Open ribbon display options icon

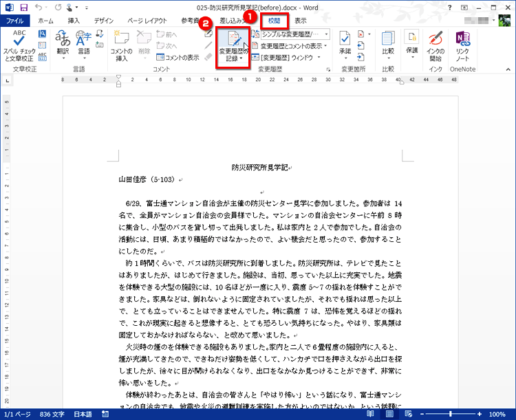tap(464, 8)
